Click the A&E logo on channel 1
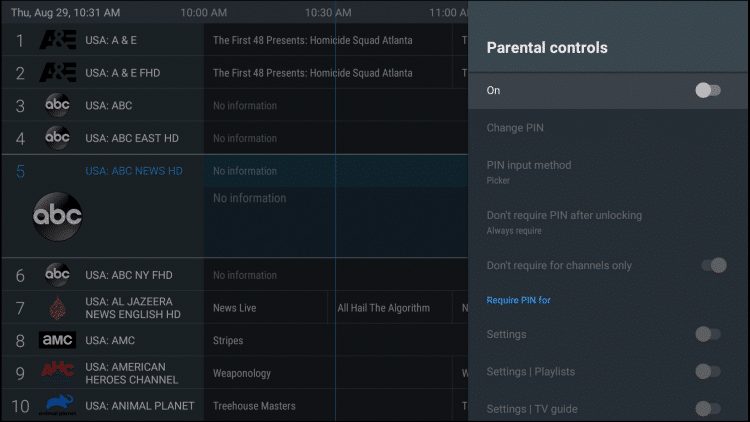 (x=57, y=40)
